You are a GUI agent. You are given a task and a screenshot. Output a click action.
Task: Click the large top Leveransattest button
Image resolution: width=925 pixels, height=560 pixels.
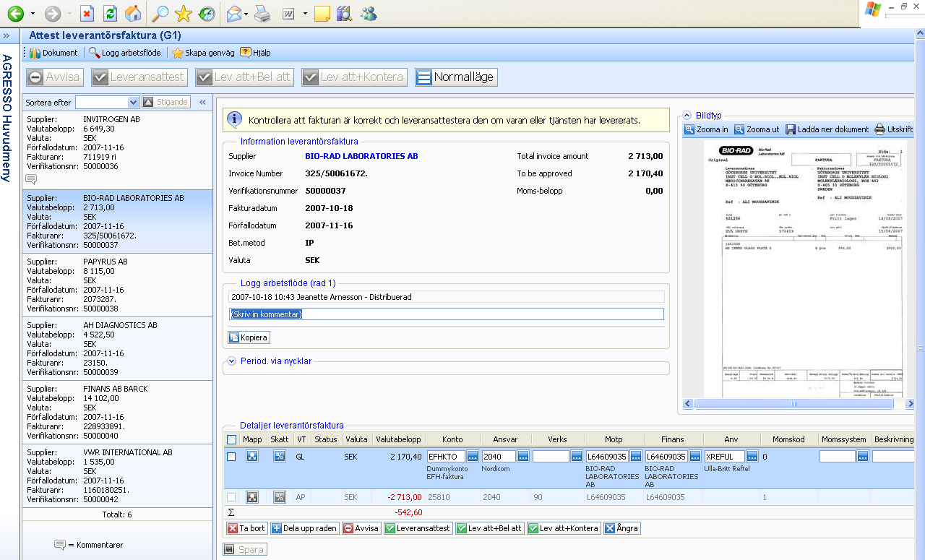139,77
